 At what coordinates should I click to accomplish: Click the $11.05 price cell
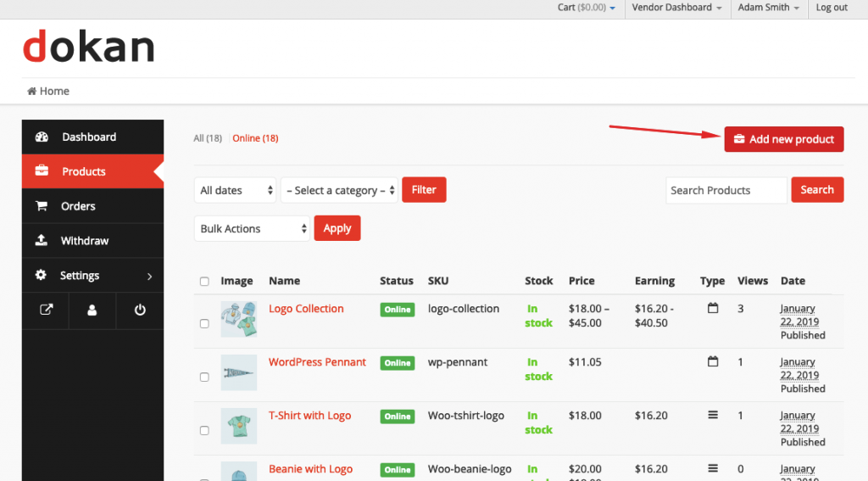(x=585, y=362)
